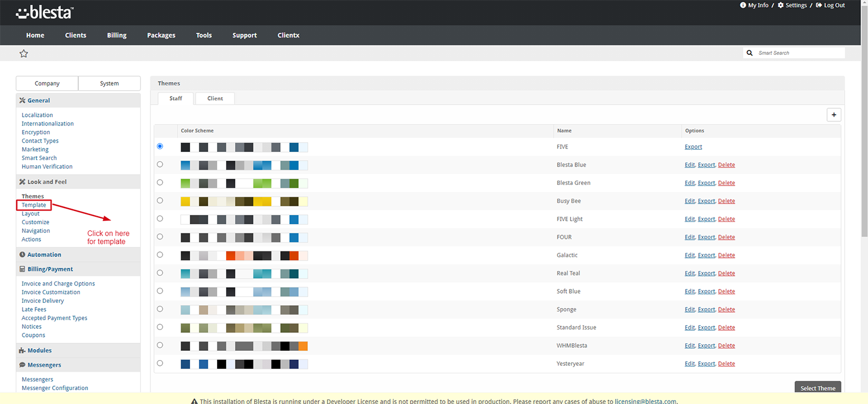This screenshot has width=868, height=404.
Task: Delete the Yesteryear theme
Action: [x=726, y=364]
